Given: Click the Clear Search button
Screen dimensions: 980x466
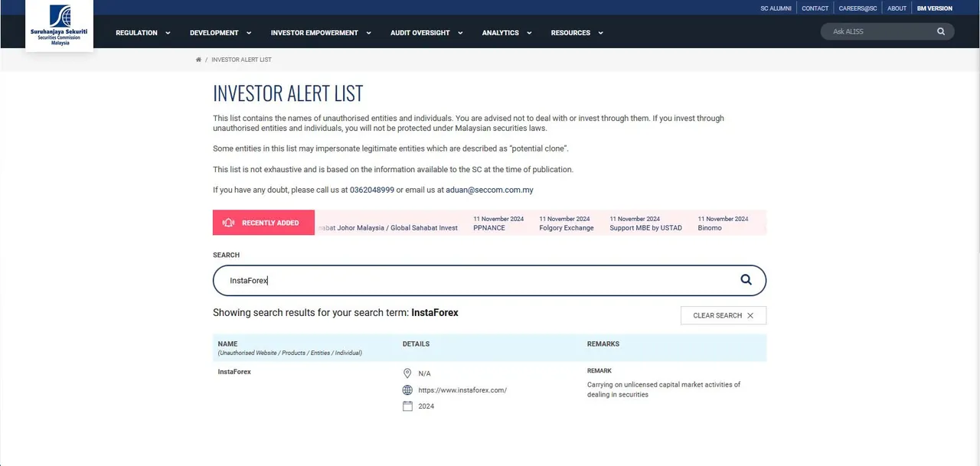Looking at the screenshot, I should [x=724, y=315].
